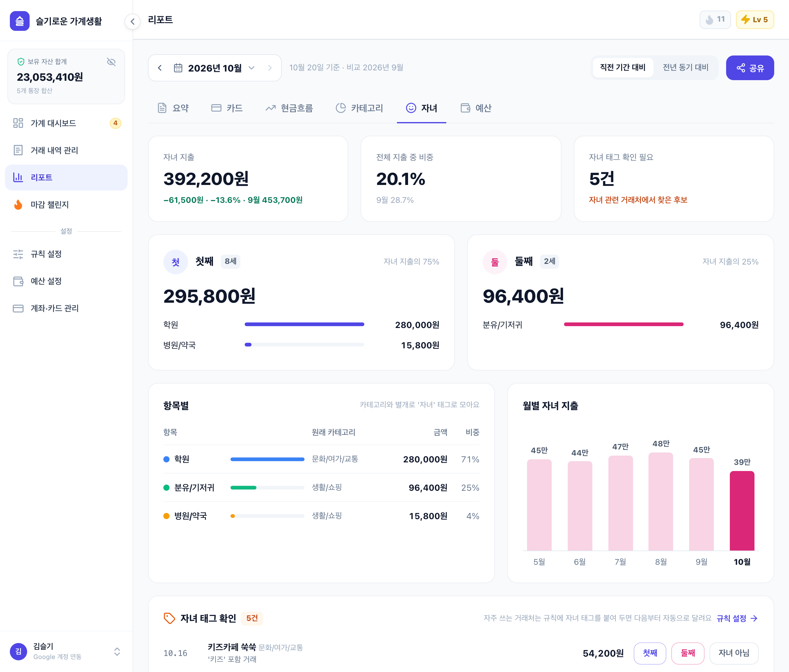Select the 전년 동기 대비 comparison option
This screenshot has height=672, width=789.
[x=685, y=68]
